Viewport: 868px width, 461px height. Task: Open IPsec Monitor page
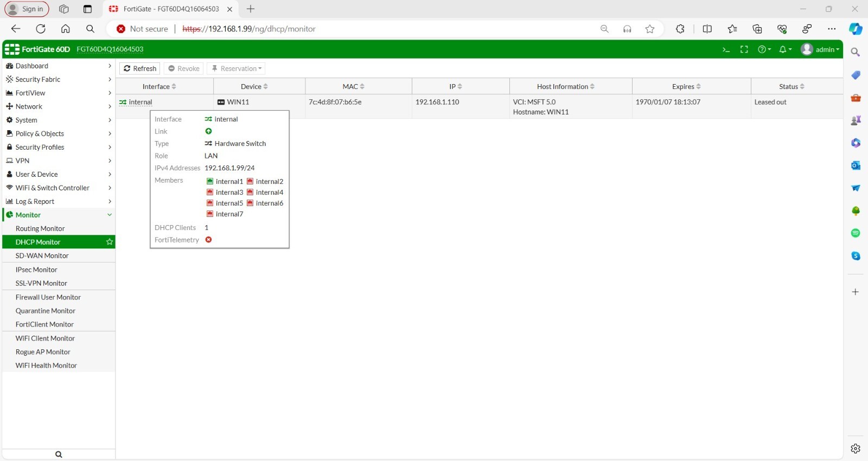pos(59,270)
